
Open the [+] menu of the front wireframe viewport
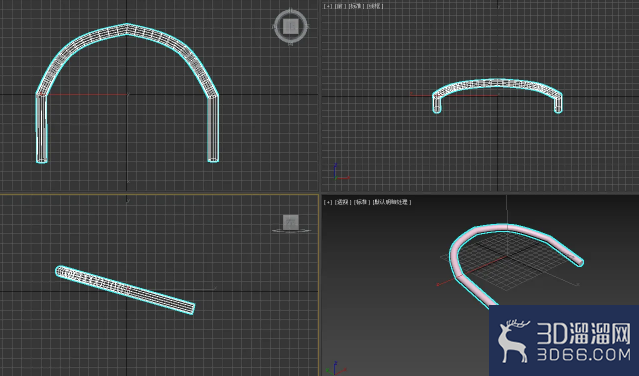pos(328,6)
